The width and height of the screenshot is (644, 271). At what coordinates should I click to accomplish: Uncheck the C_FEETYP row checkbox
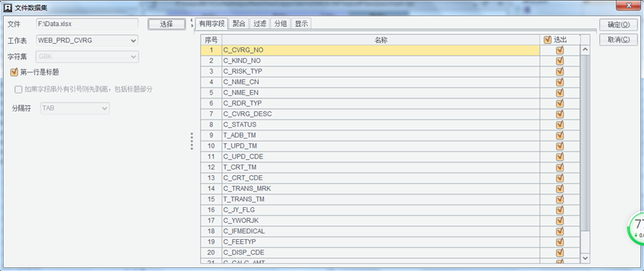(x=560, y=242)
